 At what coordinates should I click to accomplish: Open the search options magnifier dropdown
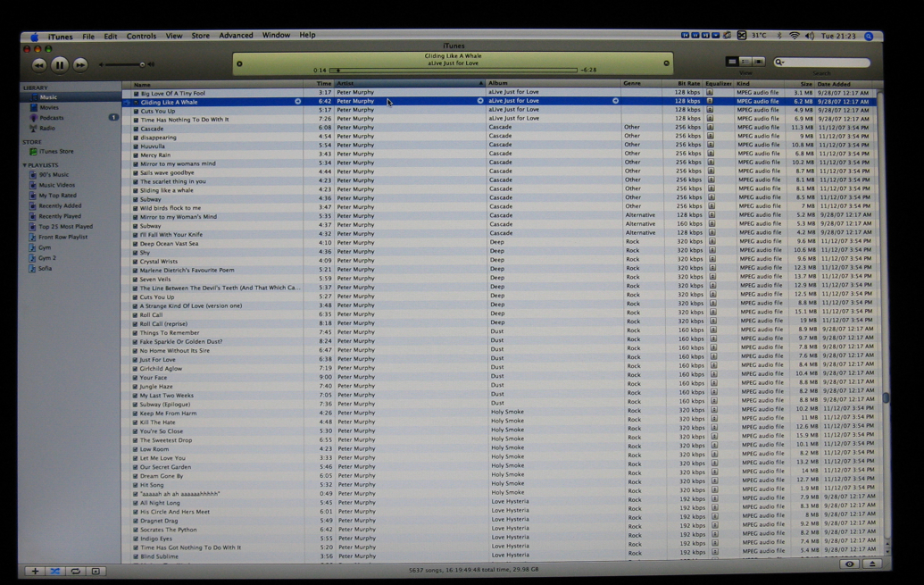point(779,62)
